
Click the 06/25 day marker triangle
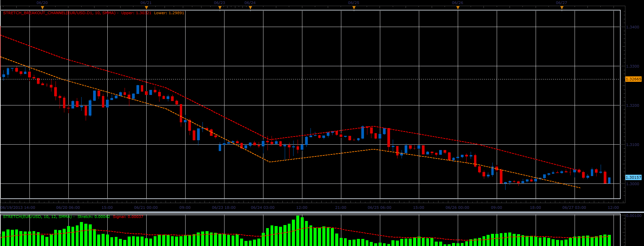[x=354, y=7]
